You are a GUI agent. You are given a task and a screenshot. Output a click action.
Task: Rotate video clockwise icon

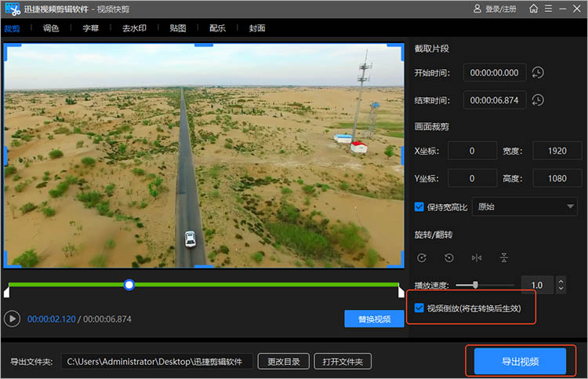pos(422,258)
